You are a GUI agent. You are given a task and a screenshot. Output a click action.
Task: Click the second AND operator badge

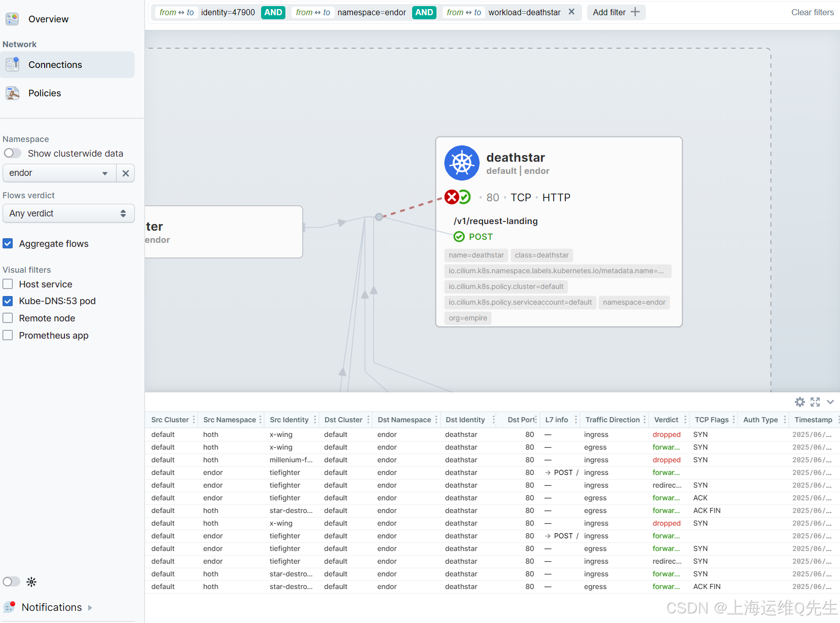[x=424, y=12]
